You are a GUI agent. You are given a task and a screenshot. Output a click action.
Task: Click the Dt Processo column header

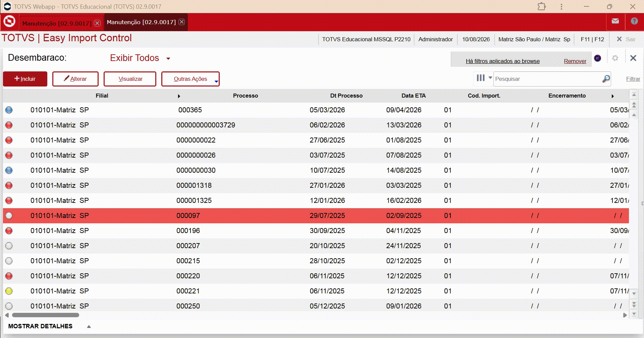click(x=346, y=96)
